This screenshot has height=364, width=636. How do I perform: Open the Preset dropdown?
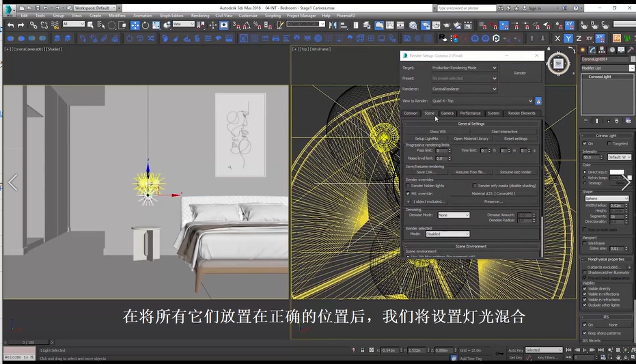coord(464,79)
